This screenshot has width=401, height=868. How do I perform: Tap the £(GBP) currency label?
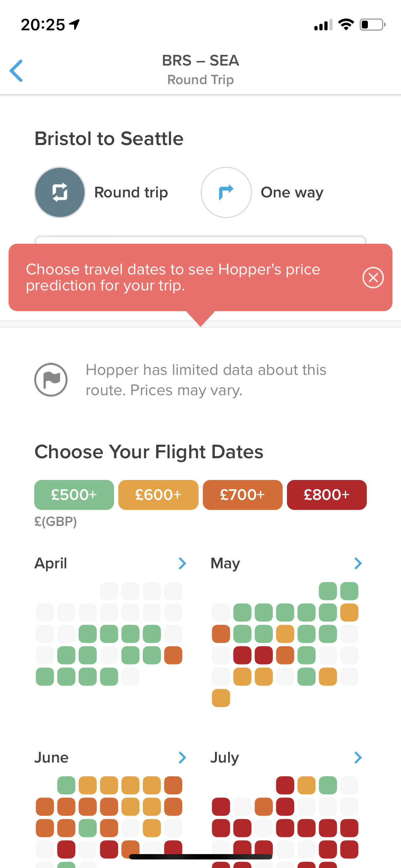click(x=56, y=521)
